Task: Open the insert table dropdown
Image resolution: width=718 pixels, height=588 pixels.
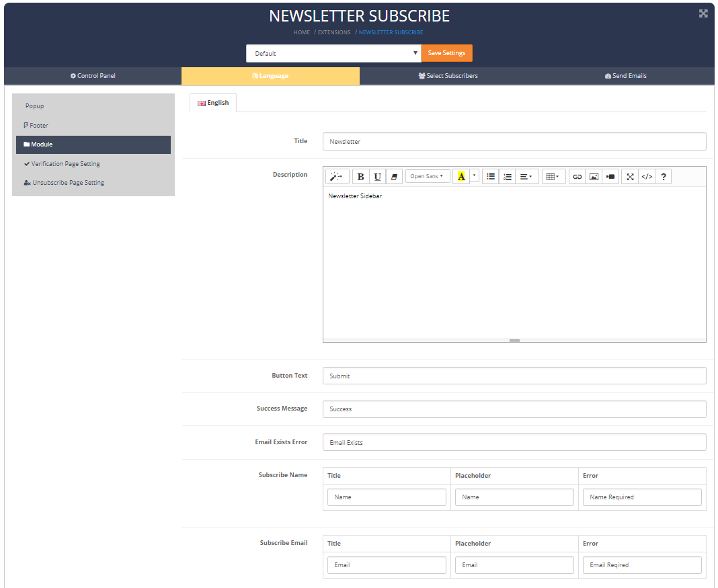Action: 553,177
